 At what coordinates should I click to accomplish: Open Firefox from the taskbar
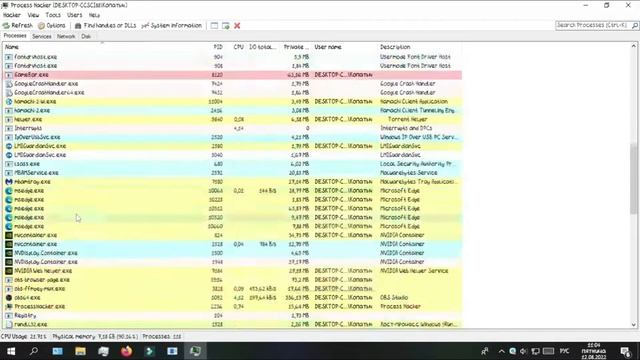[x=127, y=351]
